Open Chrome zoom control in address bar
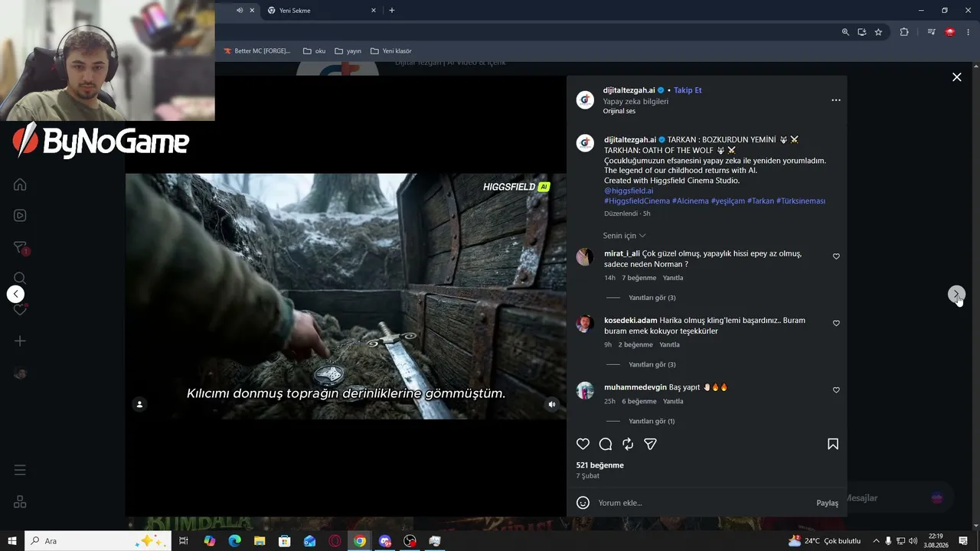Viewport: 980px width, 551px height. click(x=845, y=32)
